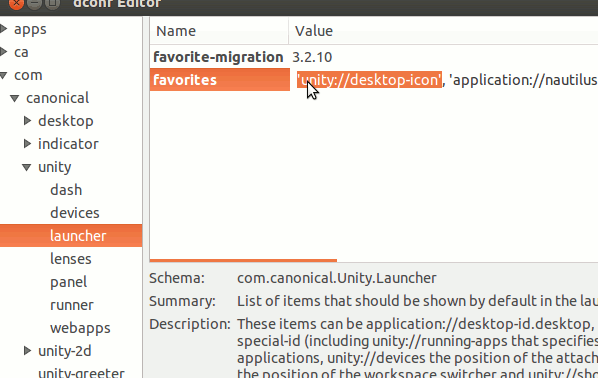Click the horizontal scrollbar below key list
Image resolution: width=598 pixels, height=378 pixels.
(x=243, y=261)
